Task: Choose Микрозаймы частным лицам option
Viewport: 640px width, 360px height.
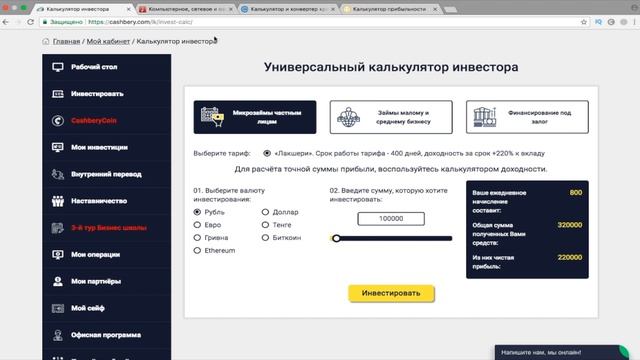Action: [x=255, y=117]
